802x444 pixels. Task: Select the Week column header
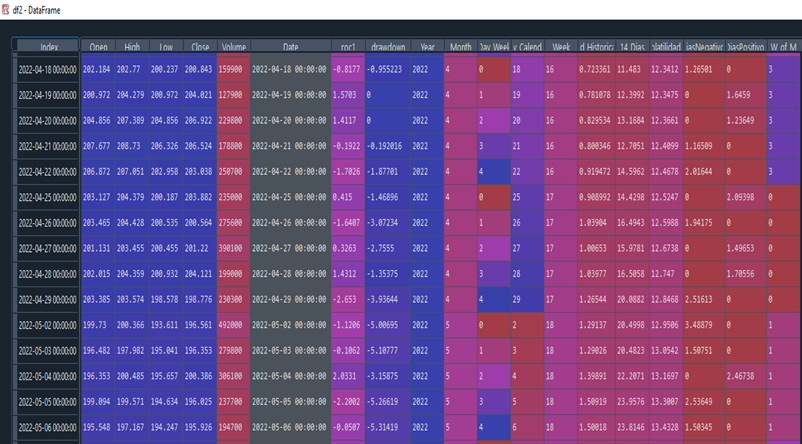(561, 47)
